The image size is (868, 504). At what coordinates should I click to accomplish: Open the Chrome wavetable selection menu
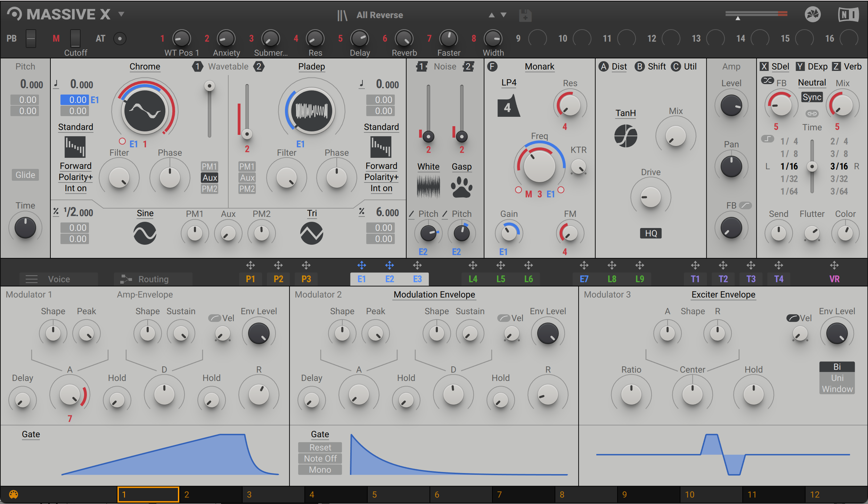pyautogui.click(x=145, y=66)
